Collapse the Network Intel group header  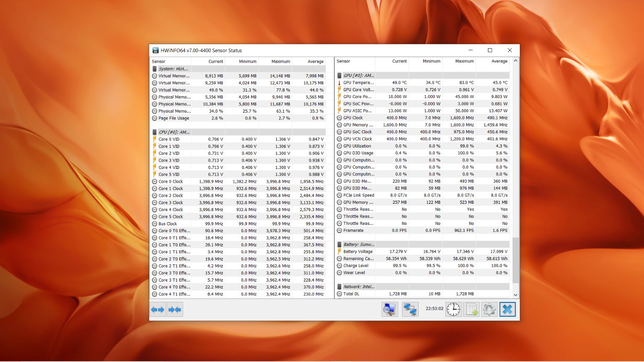click(x=359, y=287)
